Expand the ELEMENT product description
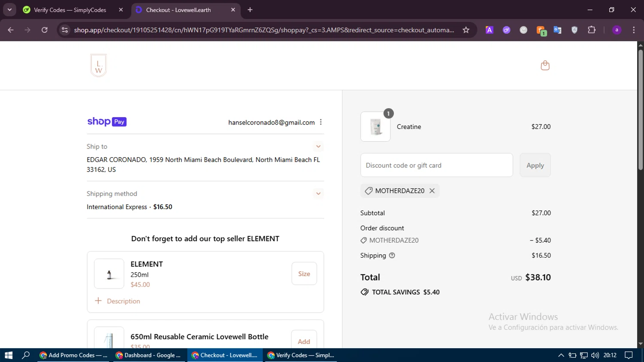This screenshot has height=362, width=644. (x=118, y=301)
